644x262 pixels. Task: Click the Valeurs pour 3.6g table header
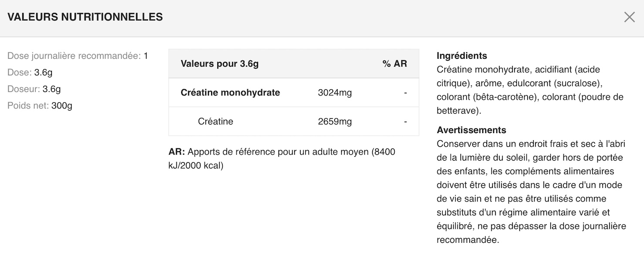[219, 64]
